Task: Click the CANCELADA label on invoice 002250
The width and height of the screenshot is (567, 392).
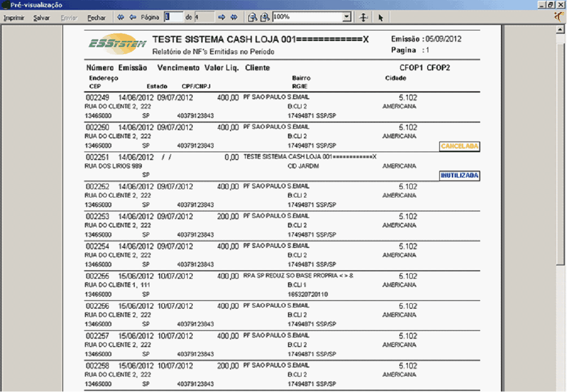Action: point(460,146)
